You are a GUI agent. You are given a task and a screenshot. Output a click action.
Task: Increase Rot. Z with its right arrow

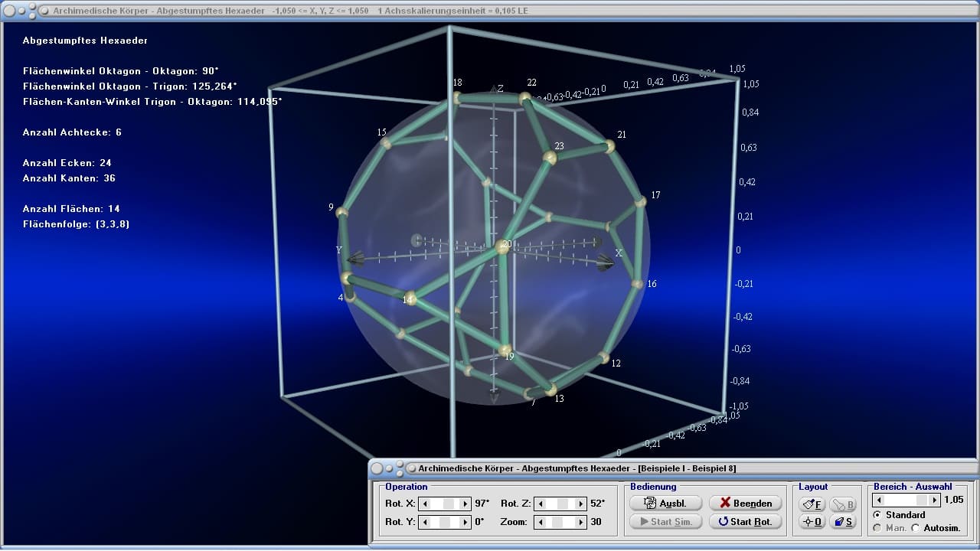coord(581,504)
